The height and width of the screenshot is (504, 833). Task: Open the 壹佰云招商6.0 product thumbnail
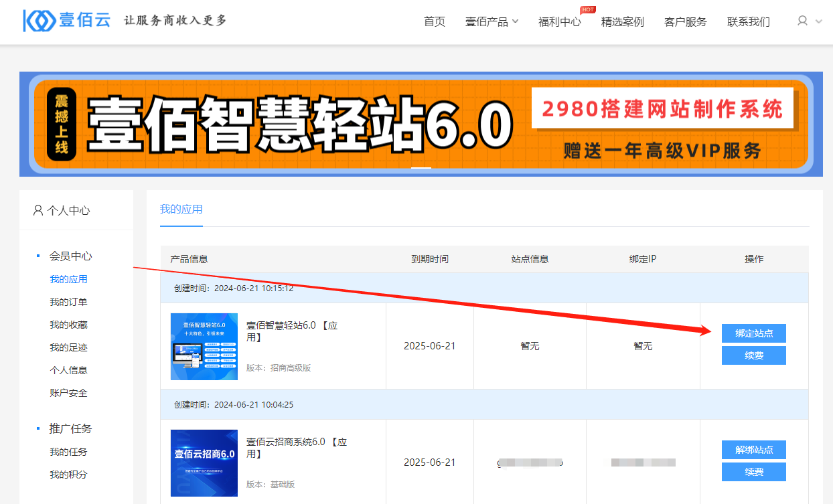pyautogui.click(x=204, y=463)
